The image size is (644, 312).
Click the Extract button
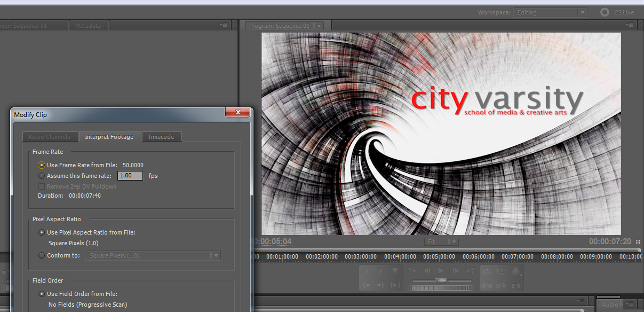click(501, 285)
